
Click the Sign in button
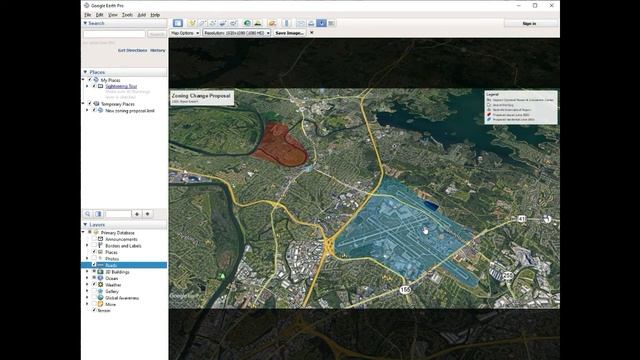[x=529, y=24]
